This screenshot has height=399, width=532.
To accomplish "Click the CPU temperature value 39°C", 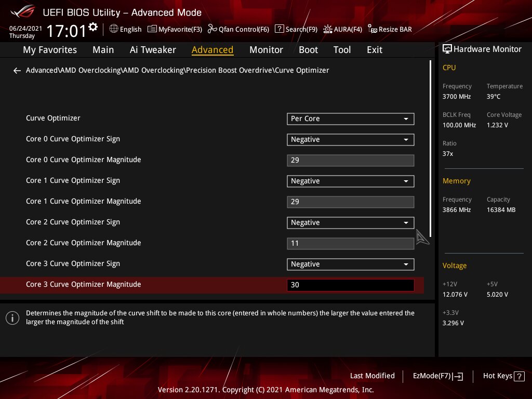I will tap(494, 97).
